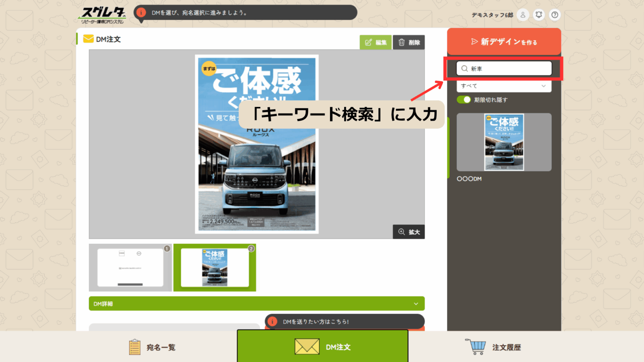Click the 新デザインを作る button
Image resolution: width=644 pixels, height=362 pixels.
[504, 42]
